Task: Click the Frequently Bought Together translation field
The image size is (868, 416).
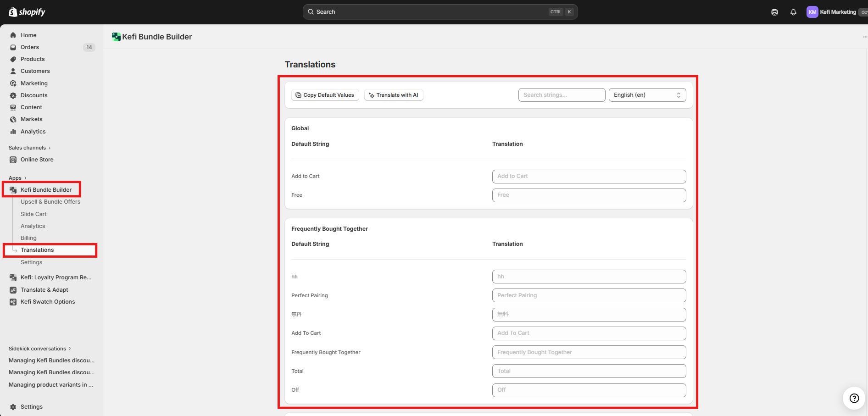Action: click(x=589, y=352)
